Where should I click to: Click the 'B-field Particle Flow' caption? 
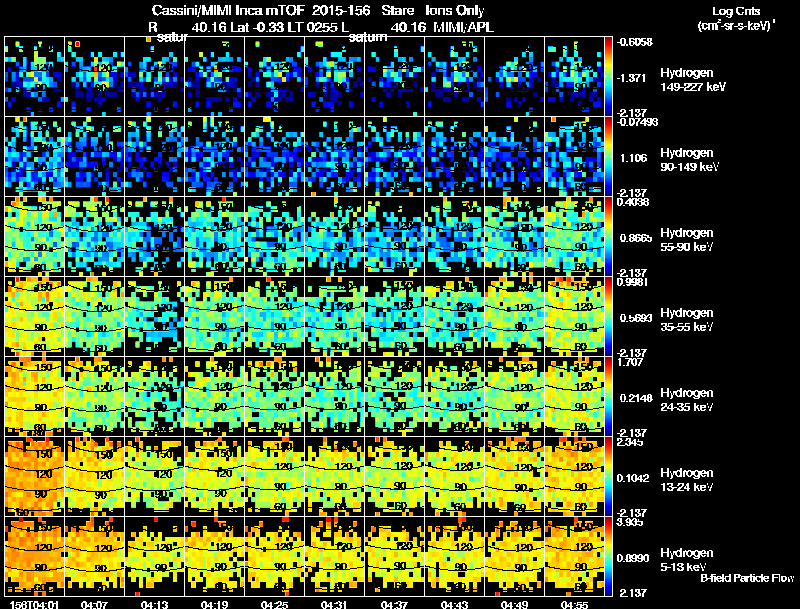[747, 578]
